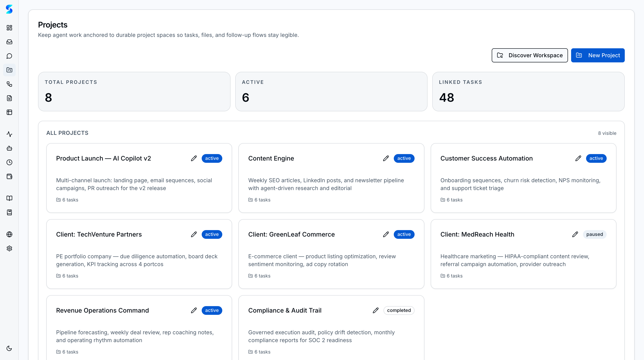This screenshot has height=360, width=644.
Task: Open the chat bubble icon in sidebar
Action: click(x=9, y=56)
